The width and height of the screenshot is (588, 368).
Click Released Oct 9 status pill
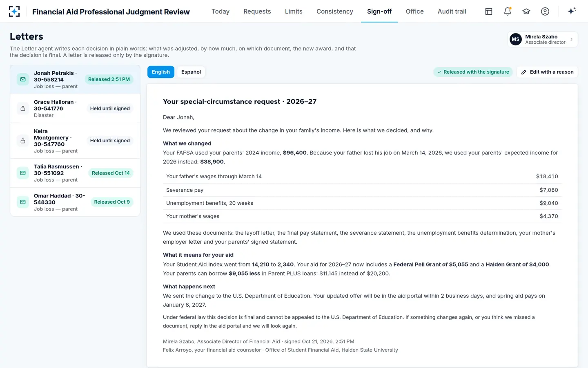click(112, 202)
